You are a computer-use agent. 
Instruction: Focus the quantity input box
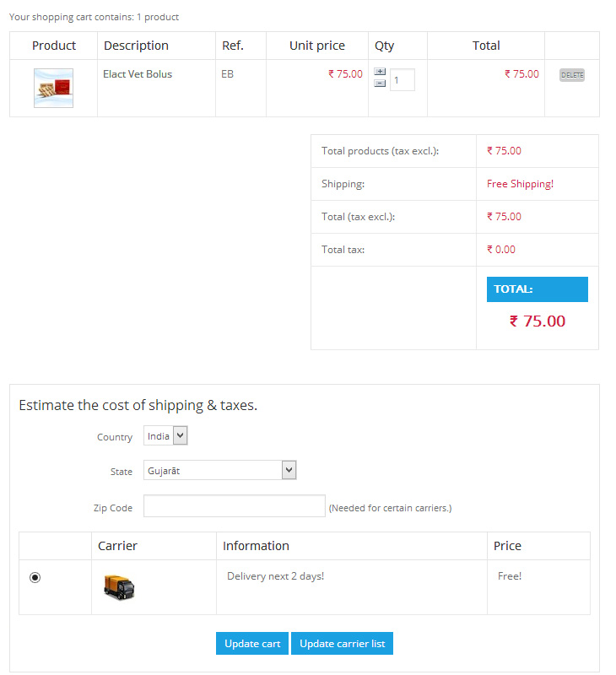(403, 80)
